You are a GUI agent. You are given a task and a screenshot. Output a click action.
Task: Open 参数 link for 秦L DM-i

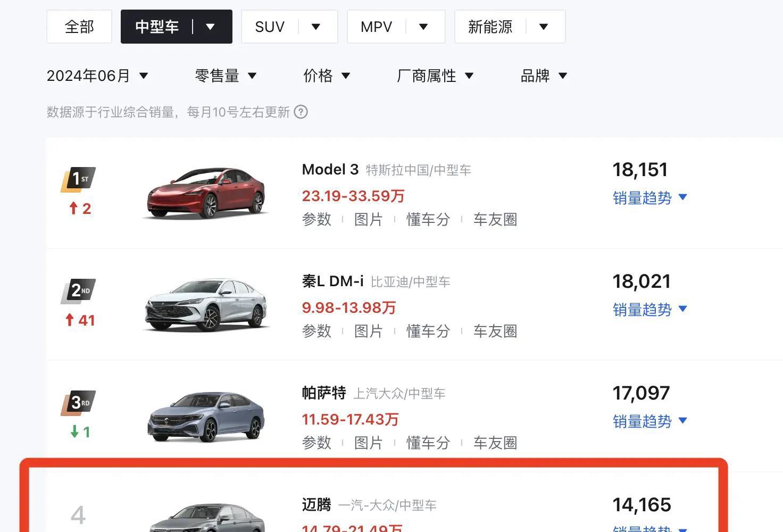tap(316, 331)
